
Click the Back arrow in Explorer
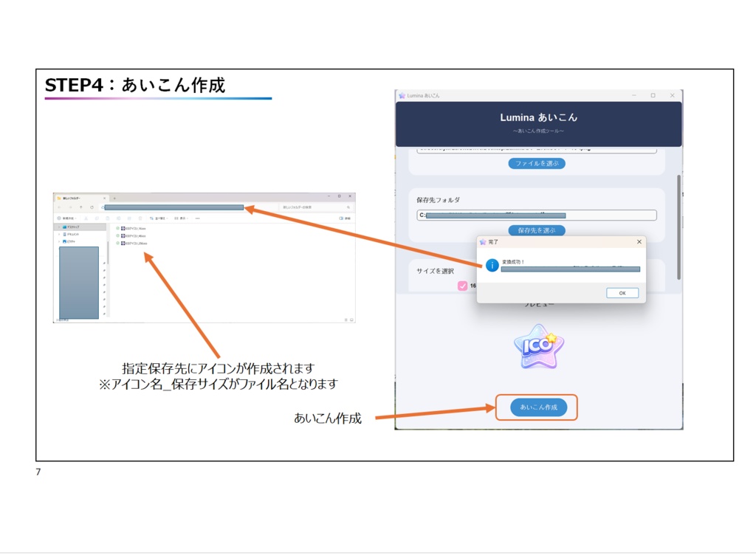point(58,207)
